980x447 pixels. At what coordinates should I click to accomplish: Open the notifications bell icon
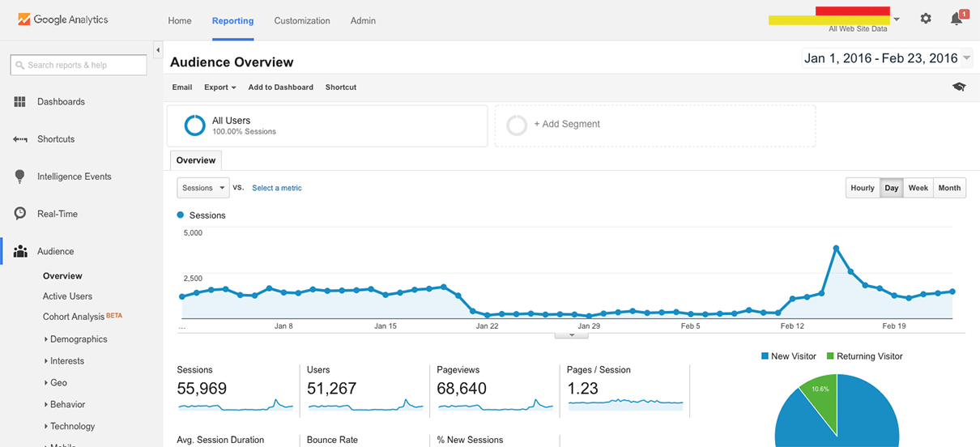957,19
